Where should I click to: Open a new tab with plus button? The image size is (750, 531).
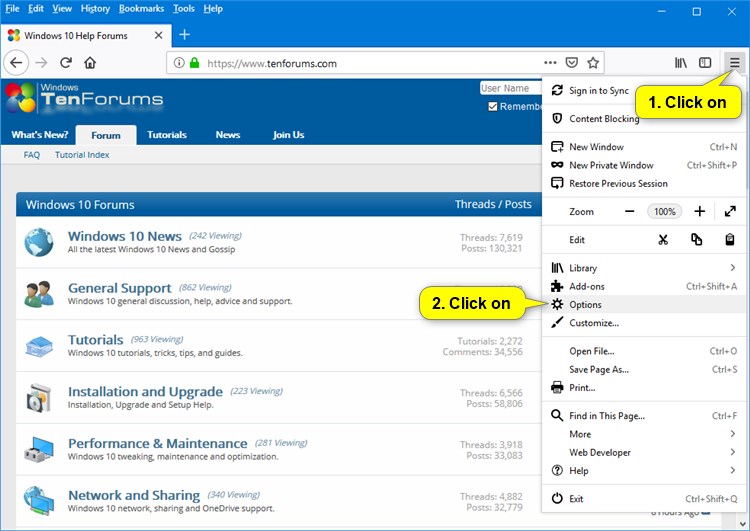(184, 35)
